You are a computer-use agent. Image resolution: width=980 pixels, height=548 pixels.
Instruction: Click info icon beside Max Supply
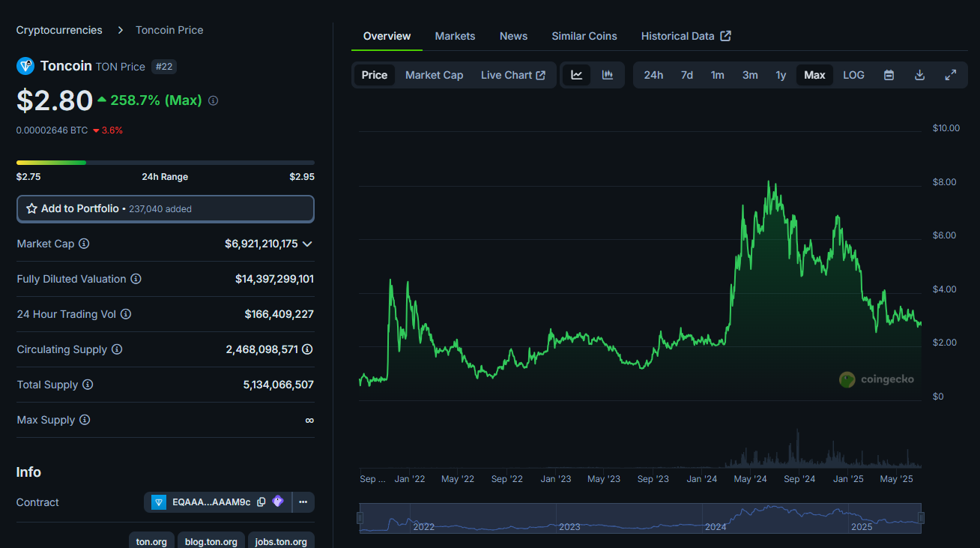click(x=85, y=420)
